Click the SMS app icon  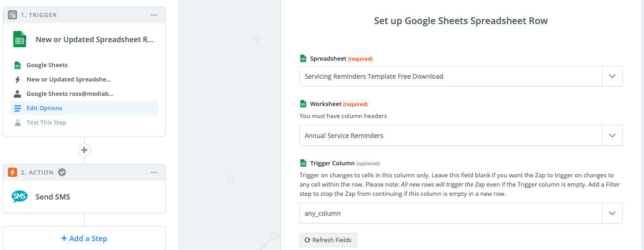click(x=19, y=197)
